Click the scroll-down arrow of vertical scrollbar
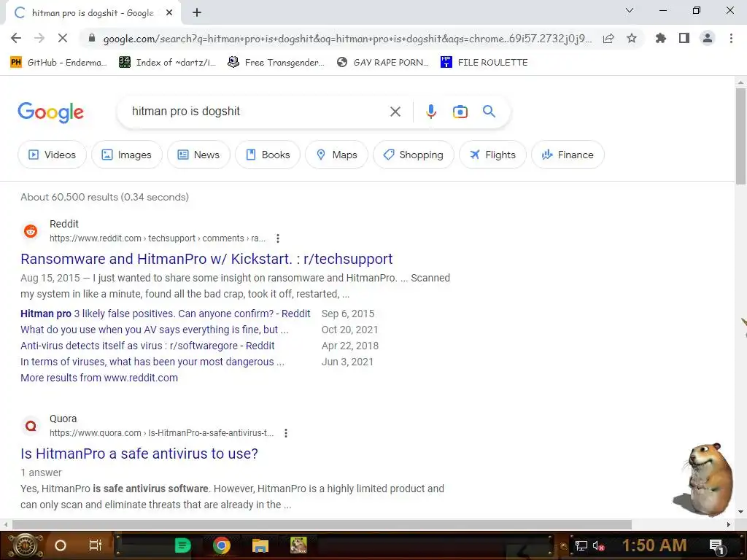The height and width of the screenshot is (560, 747). (x=740, y=512)
